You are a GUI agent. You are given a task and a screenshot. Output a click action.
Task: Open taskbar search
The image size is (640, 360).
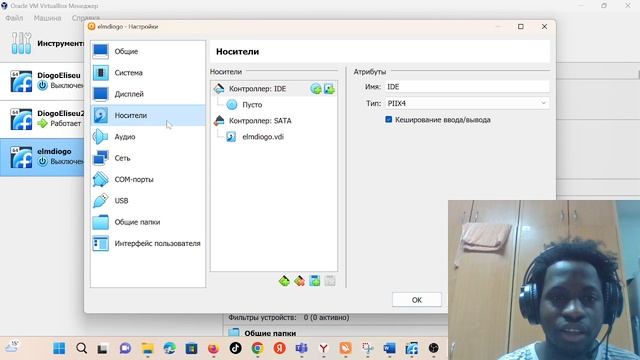(x=81, y=348)
